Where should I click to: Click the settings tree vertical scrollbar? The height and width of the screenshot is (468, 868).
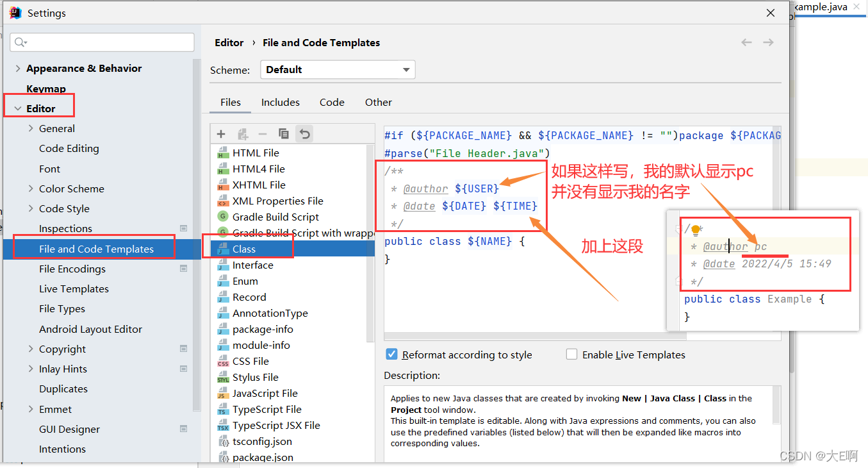197,234
